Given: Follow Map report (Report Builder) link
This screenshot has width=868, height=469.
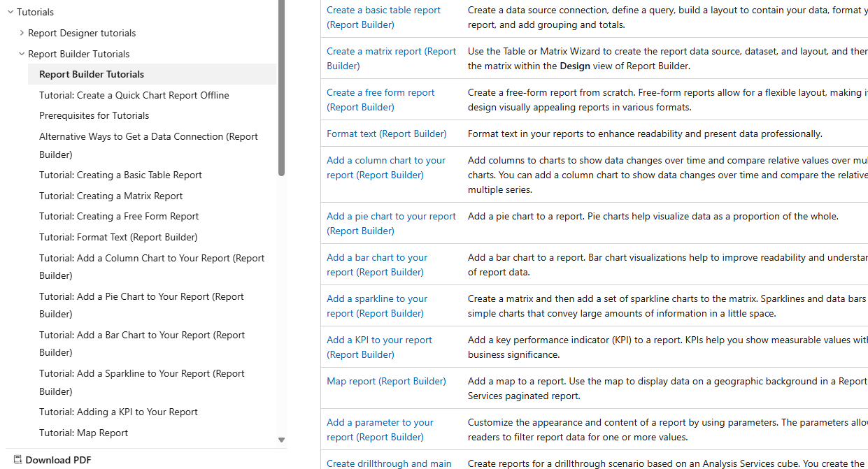Looking at the screenshot, I should [386, 381].
